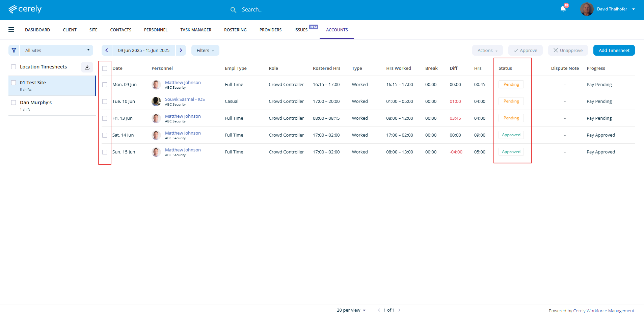Switch to the Rostering tab

coord(235,30)
